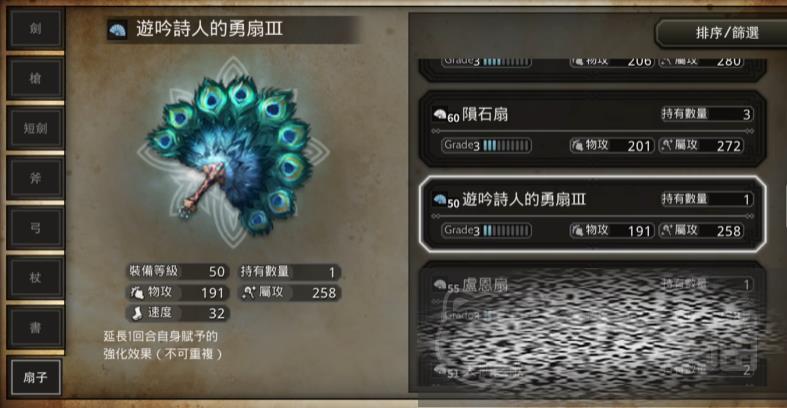This screenshot has height=408, width=787.
Task: Click the fan icon in detail title
Action: 117,30
